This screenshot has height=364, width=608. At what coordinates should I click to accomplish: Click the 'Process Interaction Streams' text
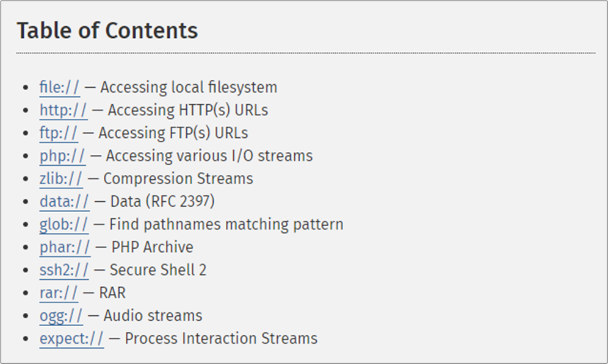pyautogui.click(x=221, y=339)
